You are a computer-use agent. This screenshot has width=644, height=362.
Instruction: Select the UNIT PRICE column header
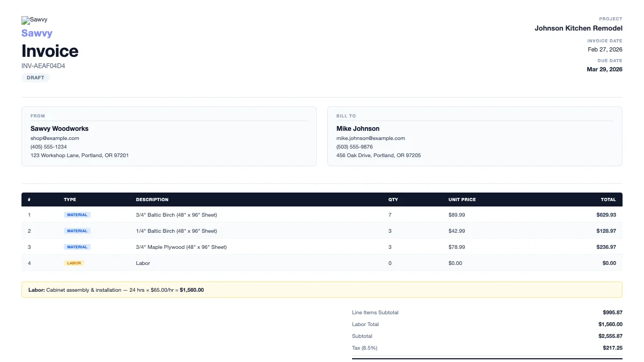pos(462,199)
